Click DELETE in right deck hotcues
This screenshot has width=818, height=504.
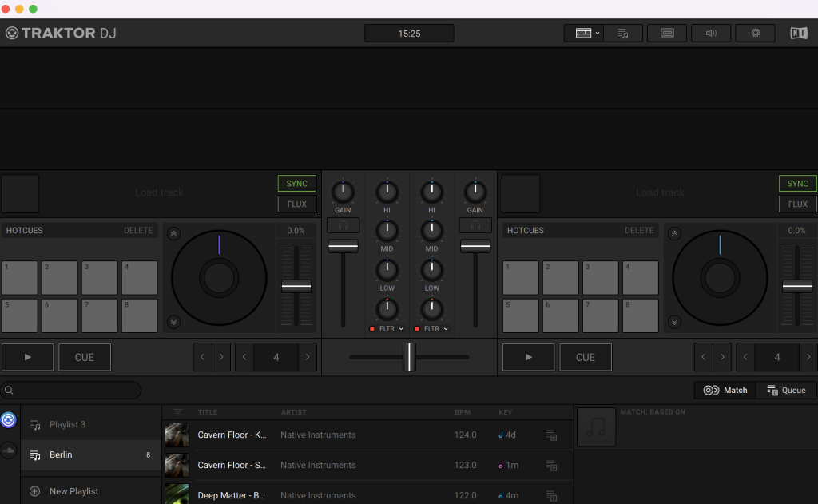click(638, 231)
